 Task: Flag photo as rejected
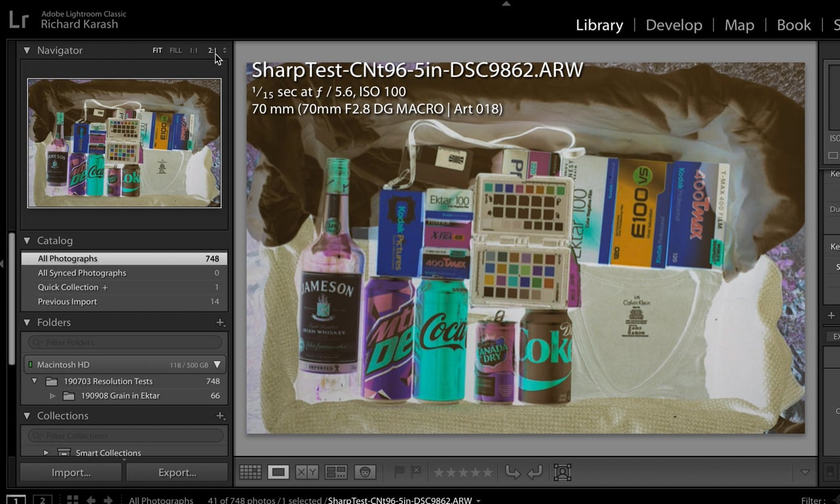(x=416, y=472)
